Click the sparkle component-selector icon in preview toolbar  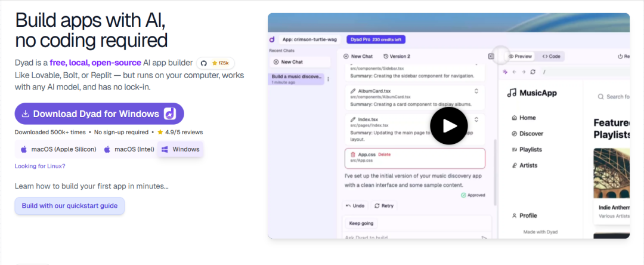505,72
